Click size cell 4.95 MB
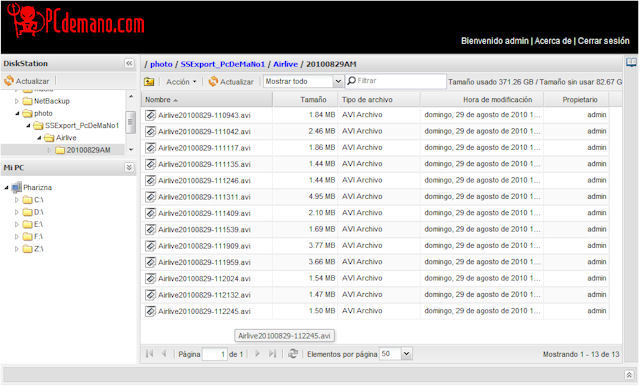Viewport: 640px width, 387px height. [x=322, y=196]
